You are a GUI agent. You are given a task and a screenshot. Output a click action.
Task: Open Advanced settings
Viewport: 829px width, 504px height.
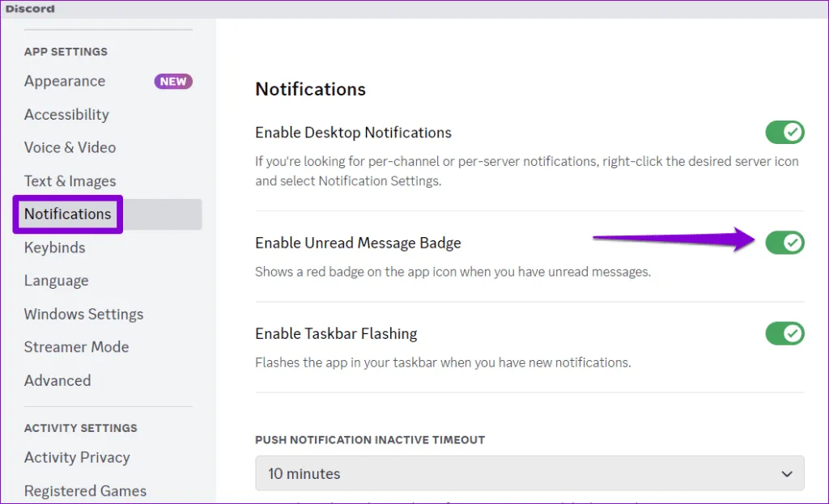click(57, 380)
